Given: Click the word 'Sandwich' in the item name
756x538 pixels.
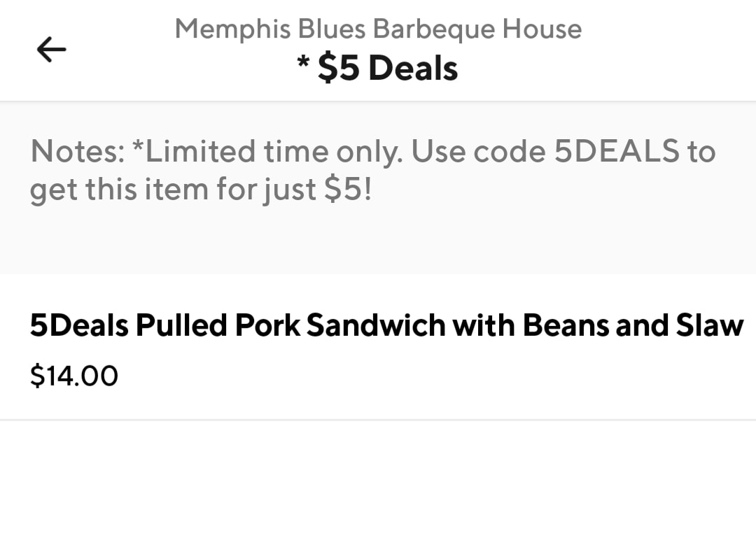Looking at the screenshot, I should click(x=376, y=325).
